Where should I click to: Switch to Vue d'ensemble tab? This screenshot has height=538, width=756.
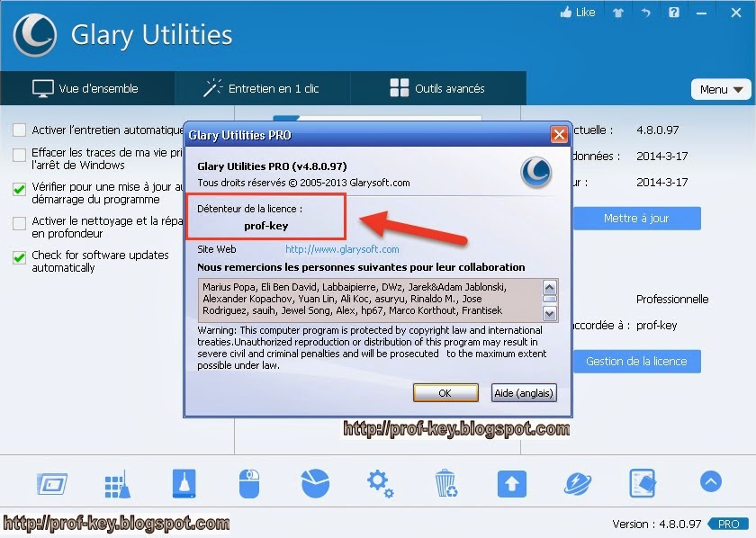click(86, 88)
